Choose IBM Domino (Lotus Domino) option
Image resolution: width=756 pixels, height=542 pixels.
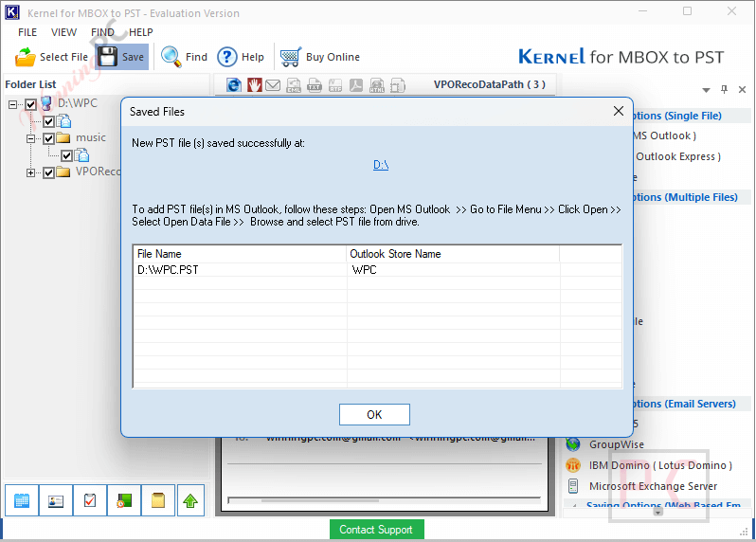click(x=660, y=465)
